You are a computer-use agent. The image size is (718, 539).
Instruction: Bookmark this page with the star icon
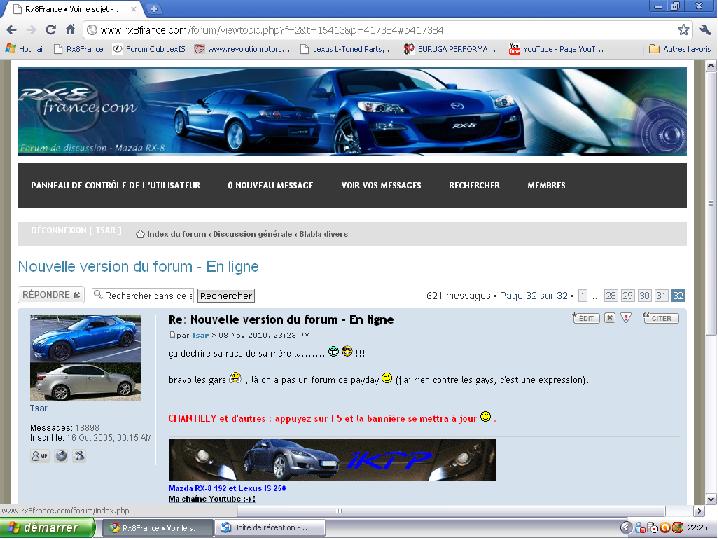683,30
